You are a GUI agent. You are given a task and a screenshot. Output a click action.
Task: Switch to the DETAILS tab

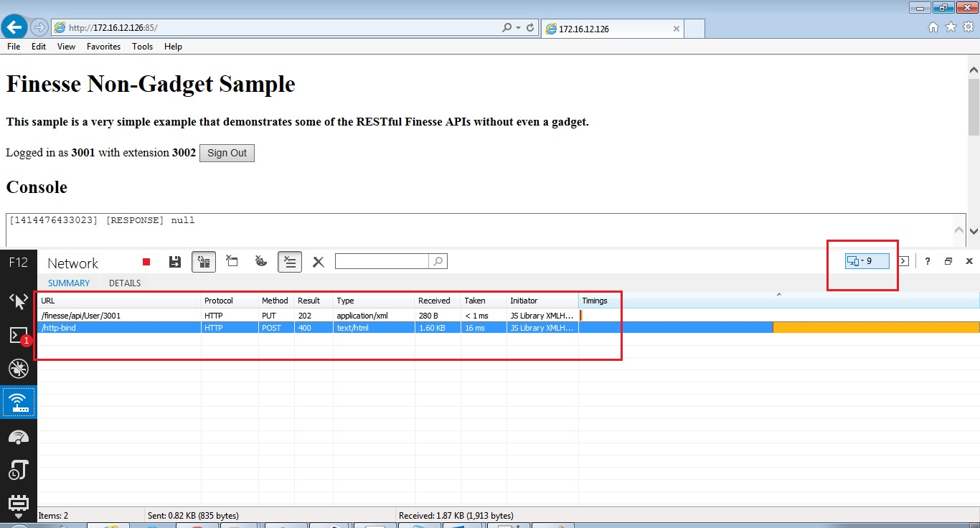[125, 283]
